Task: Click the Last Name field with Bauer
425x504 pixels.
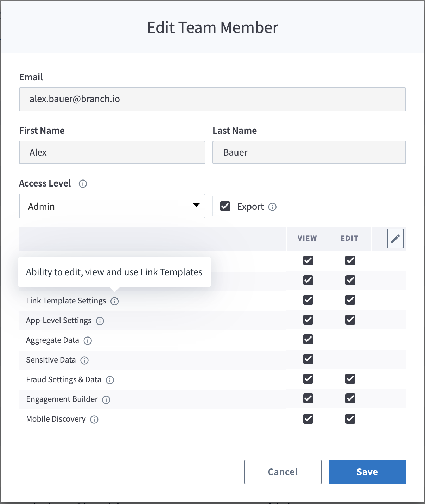Action: coord(309,152)
